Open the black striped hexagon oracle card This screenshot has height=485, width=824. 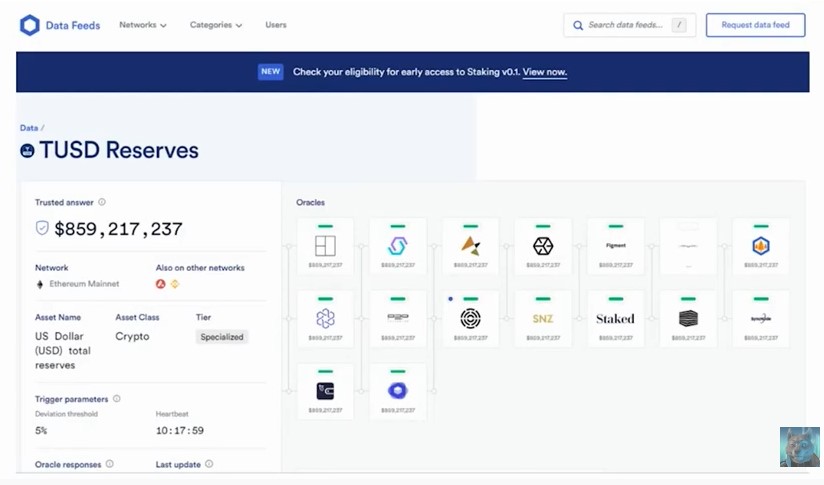pos(688,318)
